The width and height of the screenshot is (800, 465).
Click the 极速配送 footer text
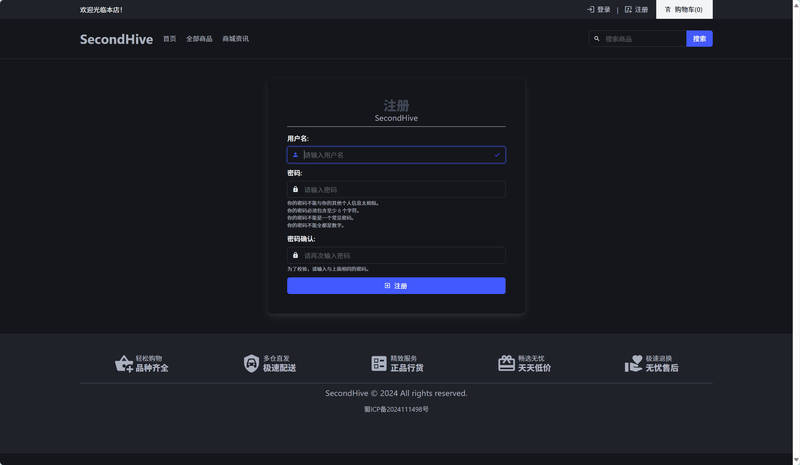pos(280,368)
